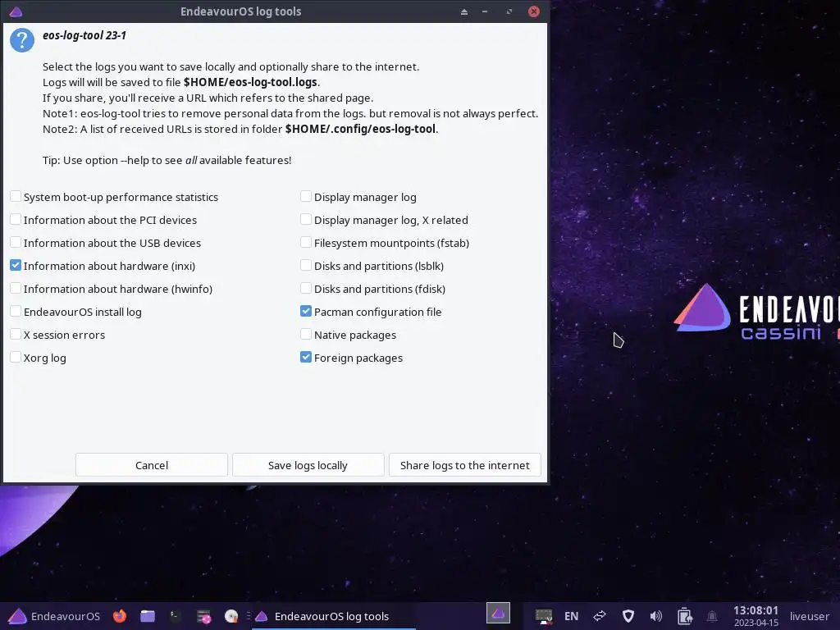
Task: Open the EndeavourOS application menu
Action: 55,616
